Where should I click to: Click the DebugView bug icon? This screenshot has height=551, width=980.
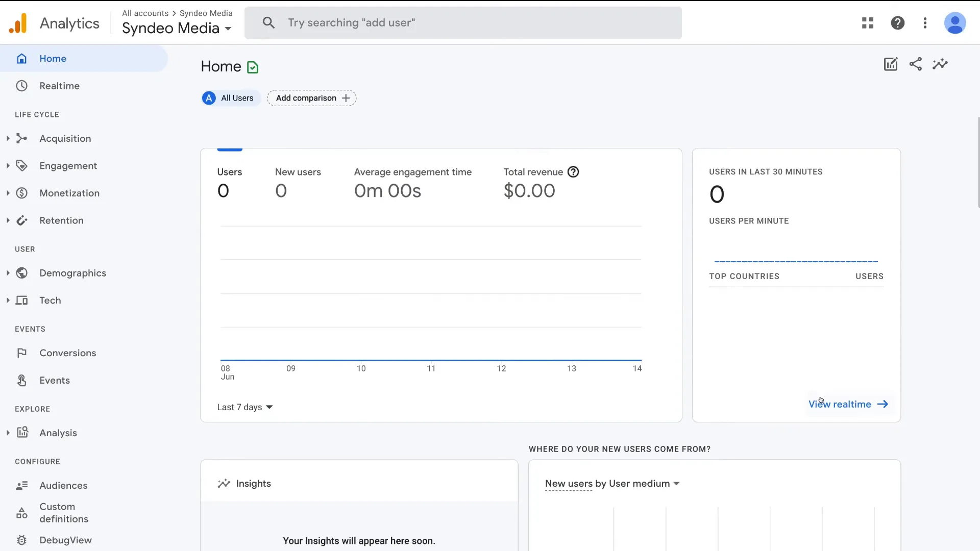tap(21, 540)
